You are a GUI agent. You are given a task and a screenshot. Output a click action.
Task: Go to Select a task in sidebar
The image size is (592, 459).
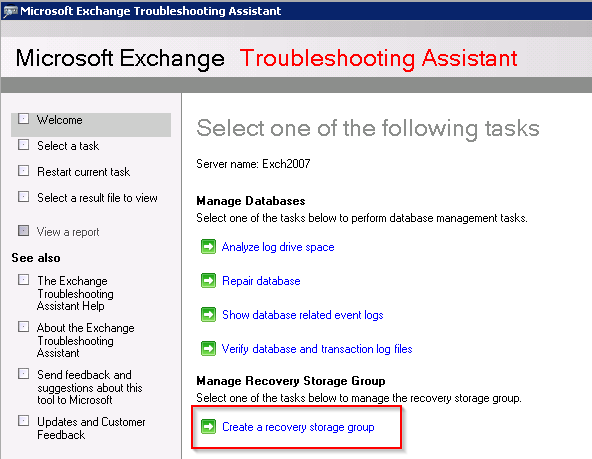[x=68, y=146]
